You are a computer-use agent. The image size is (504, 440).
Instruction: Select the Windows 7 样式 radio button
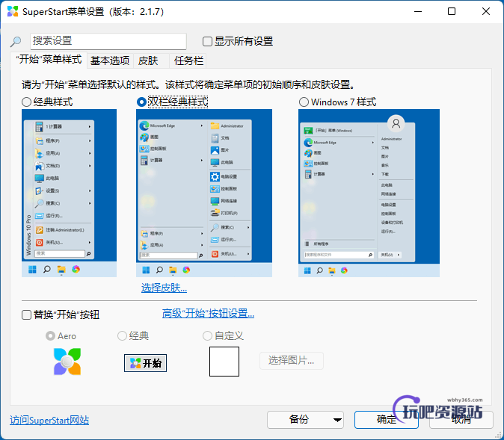[x=304, y=102]
